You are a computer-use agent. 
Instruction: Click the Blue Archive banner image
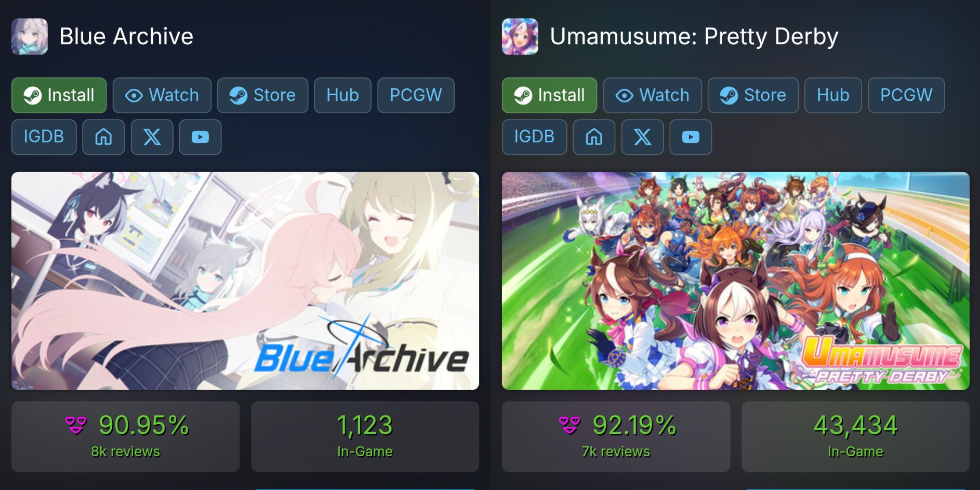coord(245,281)
